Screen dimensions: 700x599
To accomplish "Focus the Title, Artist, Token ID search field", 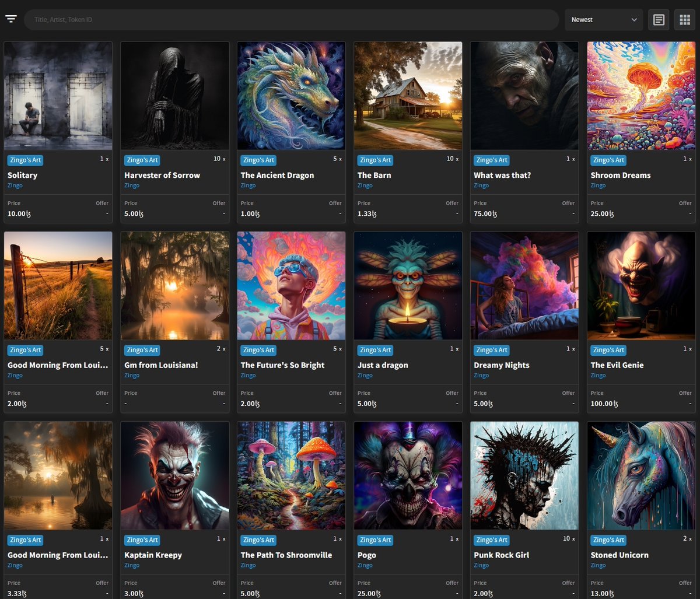I will [x=292, y=20].
